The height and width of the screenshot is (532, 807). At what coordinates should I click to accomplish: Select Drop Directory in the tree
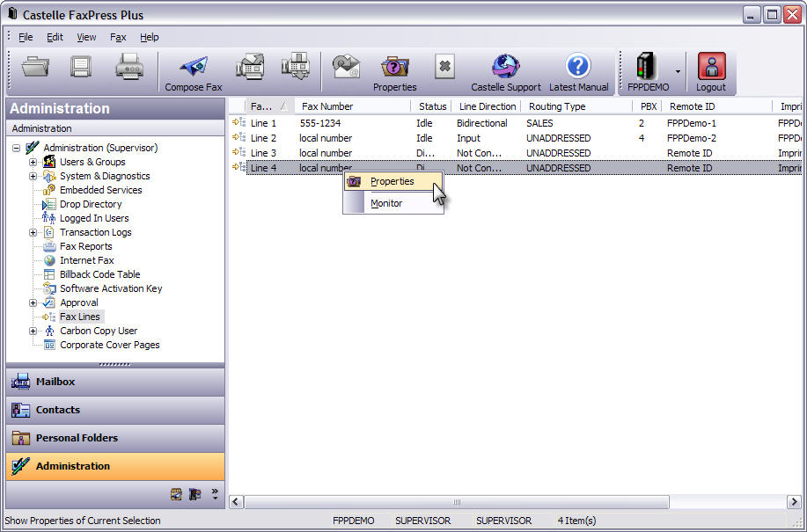point(91,204)
